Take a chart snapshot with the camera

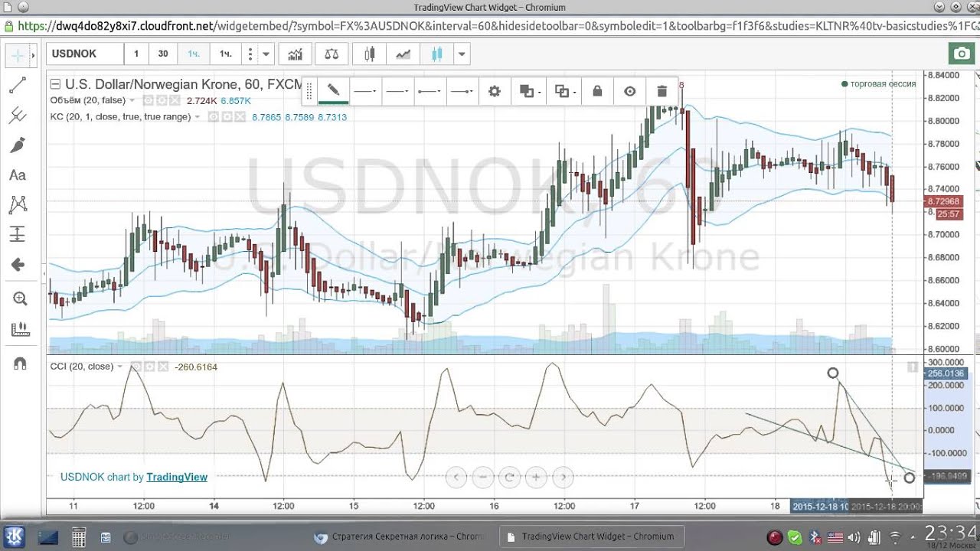coord(961,54)
